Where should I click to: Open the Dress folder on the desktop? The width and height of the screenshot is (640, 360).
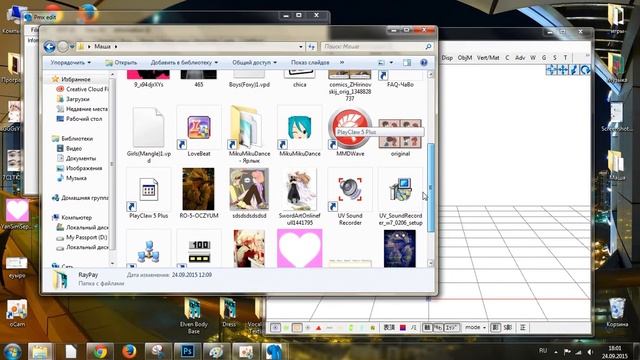tap(229, 312)
